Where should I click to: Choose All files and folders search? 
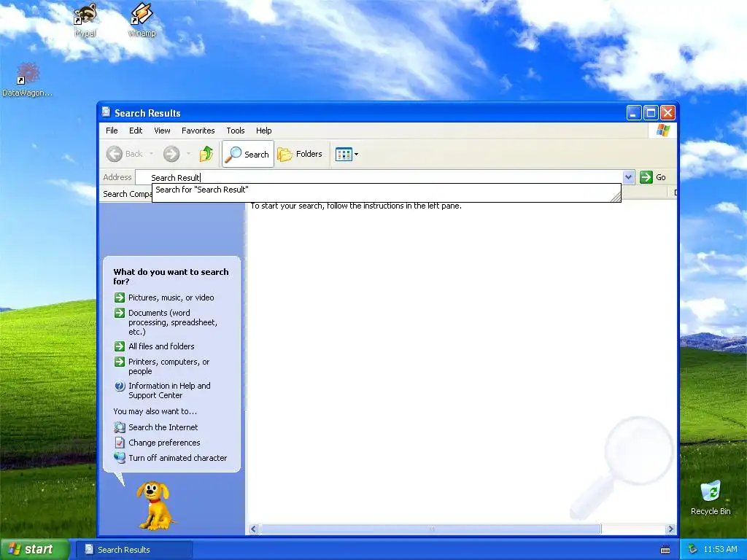click(155, 346)
